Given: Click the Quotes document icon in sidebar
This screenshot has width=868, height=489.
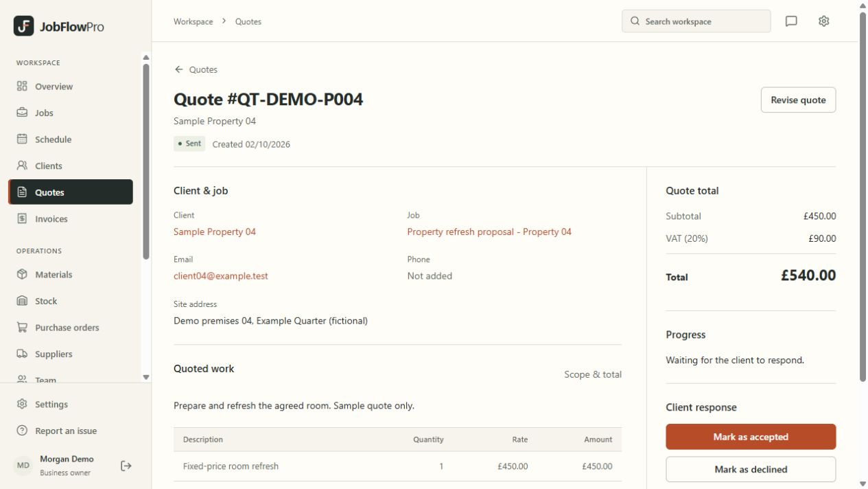Looking at the screenshot, I should click(x=22, y=192).
